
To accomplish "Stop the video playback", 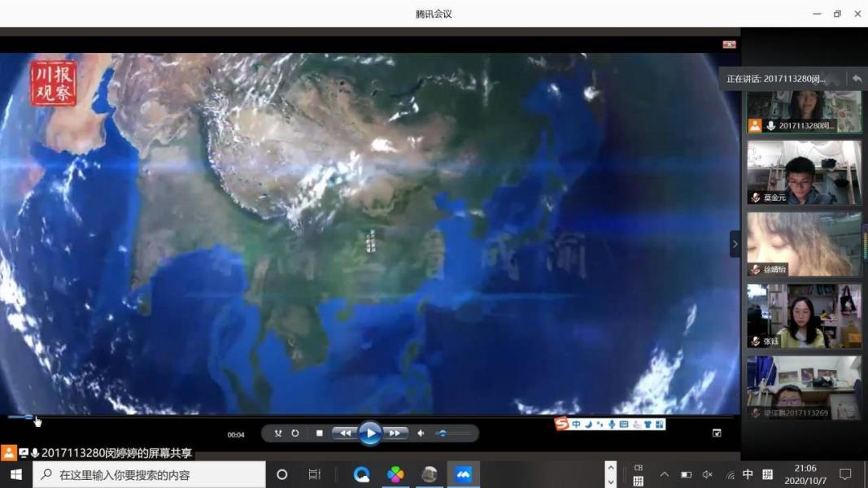I will click(x=320, y=434).
